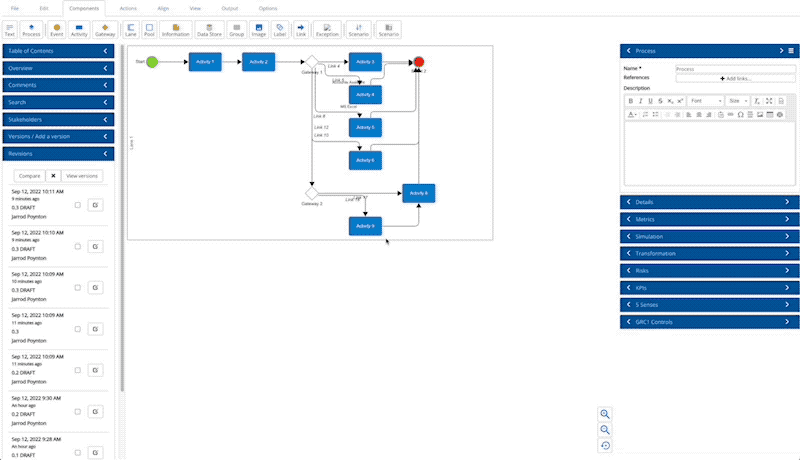This screenshot has width=800, height=460.
Task: Tick checkbox for 10:11 AM revision
Action: (78, 205)
